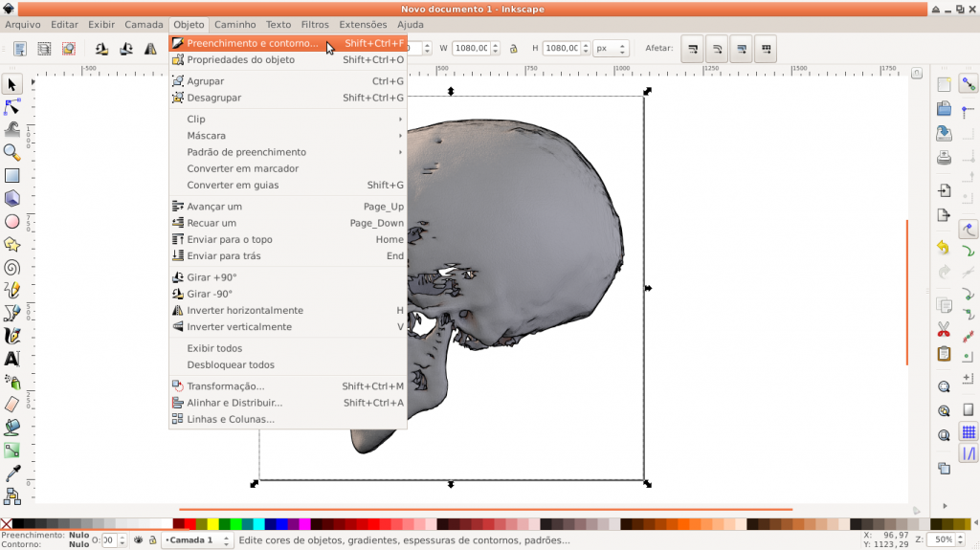
Task: Toggle scale stroke width affect button
Action: point(693,48)
